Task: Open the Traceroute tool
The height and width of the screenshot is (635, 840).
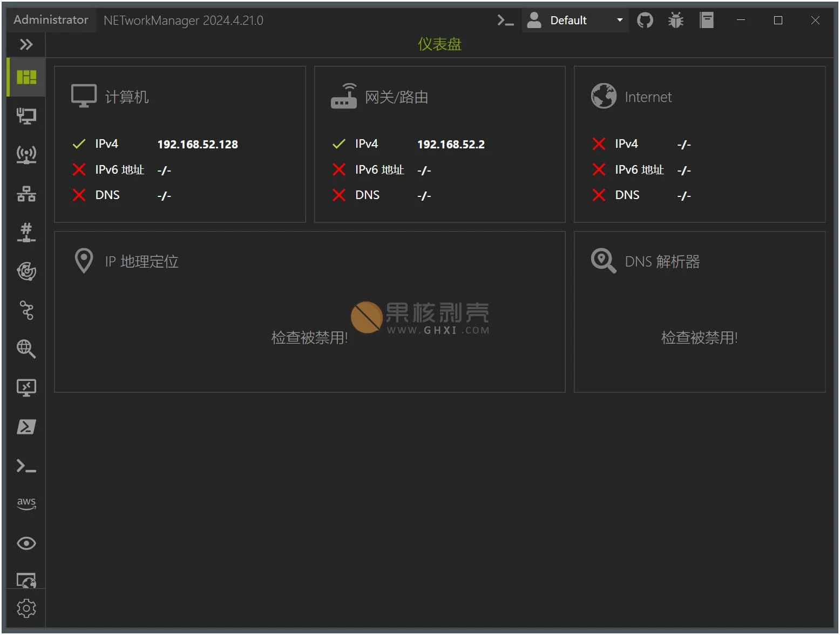Action: pos(25,310)
